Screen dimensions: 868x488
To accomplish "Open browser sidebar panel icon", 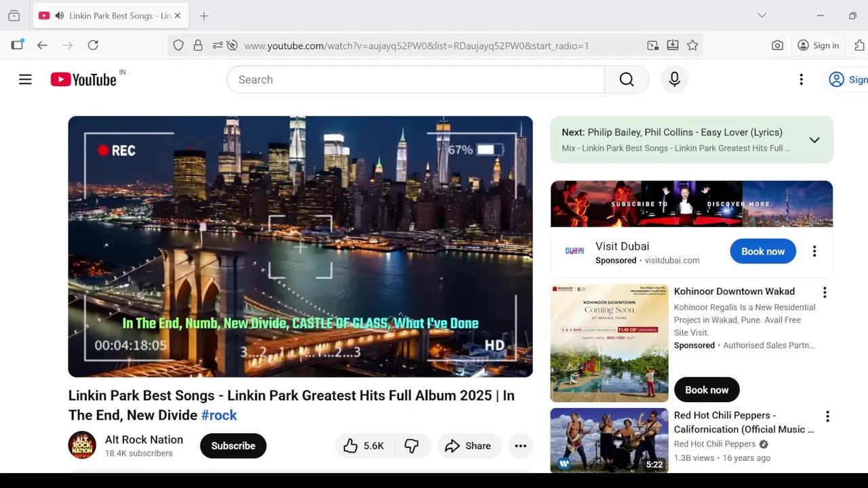I will (x=17, y=45).
